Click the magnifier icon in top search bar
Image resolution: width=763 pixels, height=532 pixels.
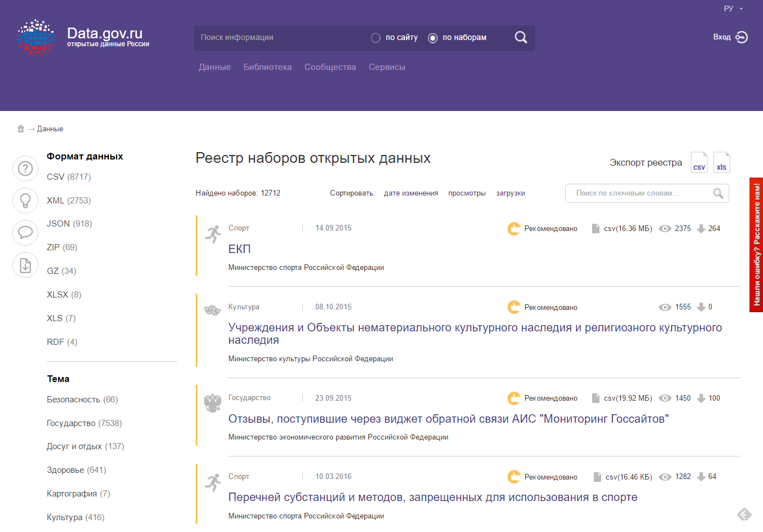tap(521, 38)
